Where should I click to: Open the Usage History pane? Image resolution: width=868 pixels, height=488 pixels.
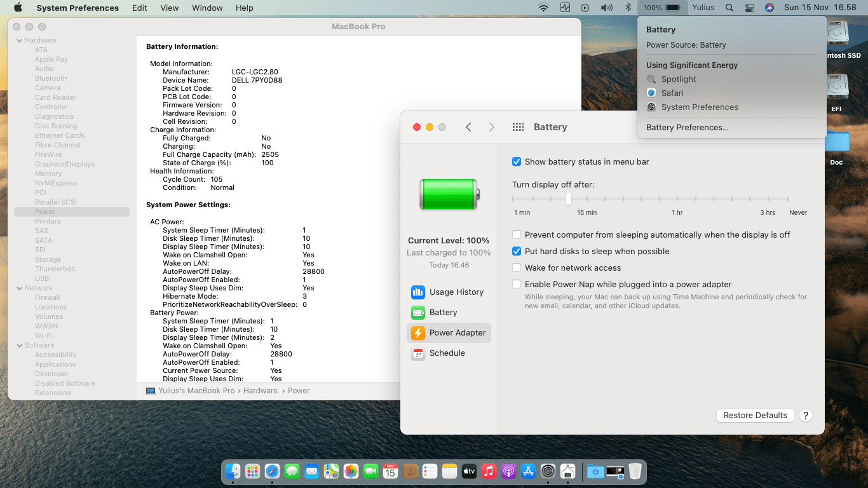(448, 292)
